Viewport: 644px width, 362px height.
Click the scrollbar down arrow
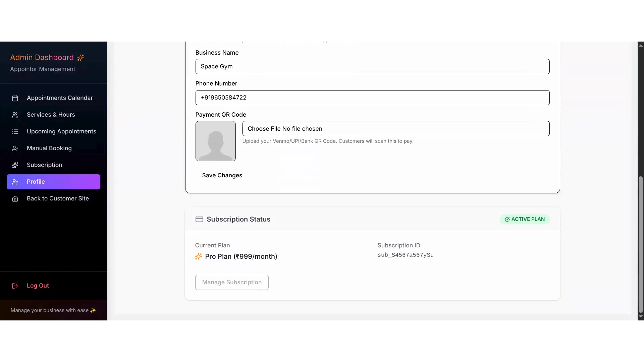click(641, 317)
